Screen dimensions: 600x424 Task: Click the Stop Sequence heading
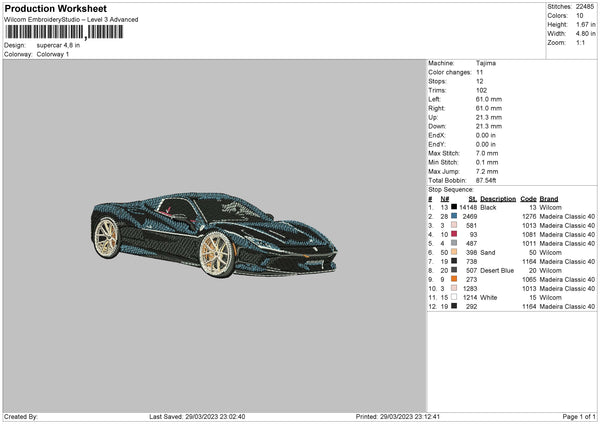pos(451,188)
